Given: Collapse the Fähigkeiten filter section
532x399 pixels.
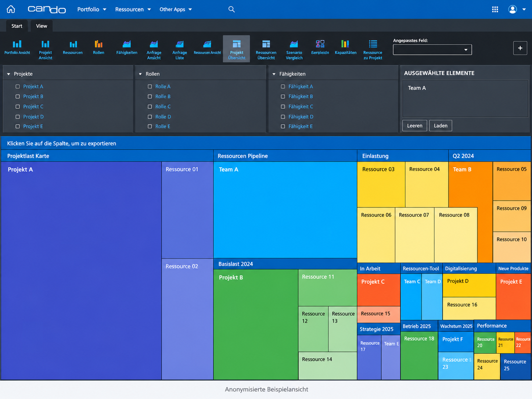Looking at the screenshot, I should point(274,74).
